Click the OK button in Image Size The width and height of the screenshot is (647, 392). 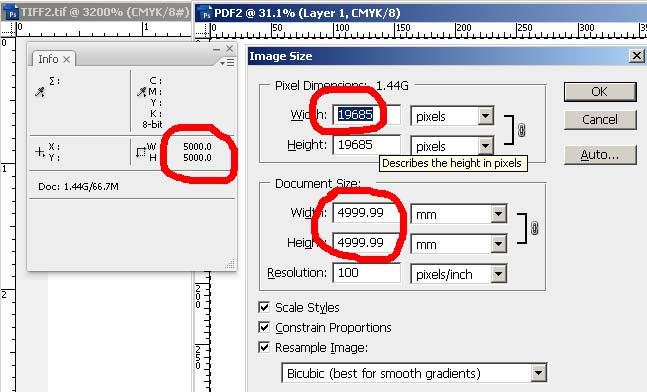point(600,91)
